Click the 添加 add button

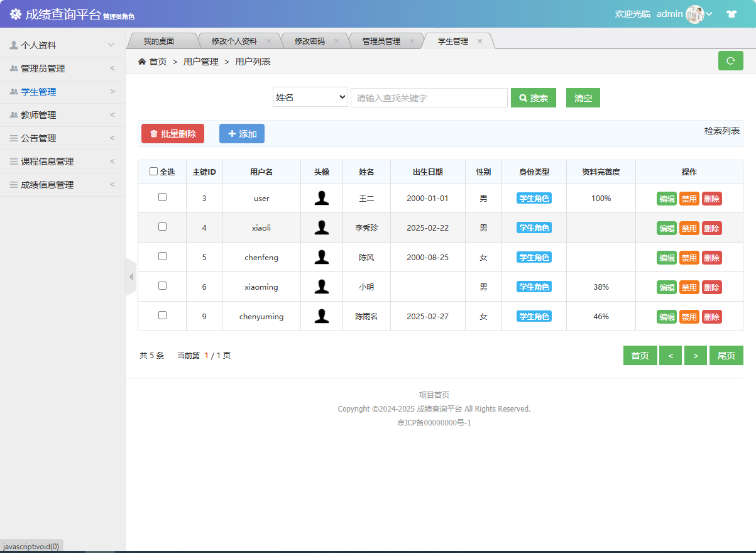(x=242, y=133)
